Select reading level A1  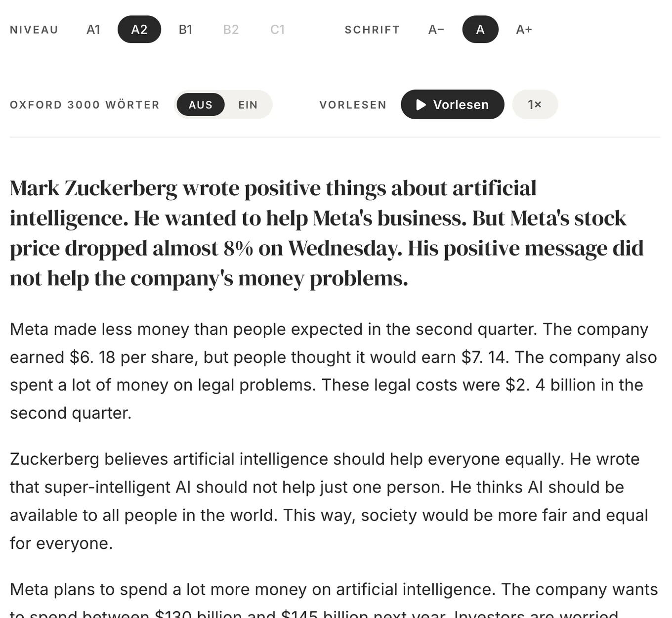pos(93,30)
